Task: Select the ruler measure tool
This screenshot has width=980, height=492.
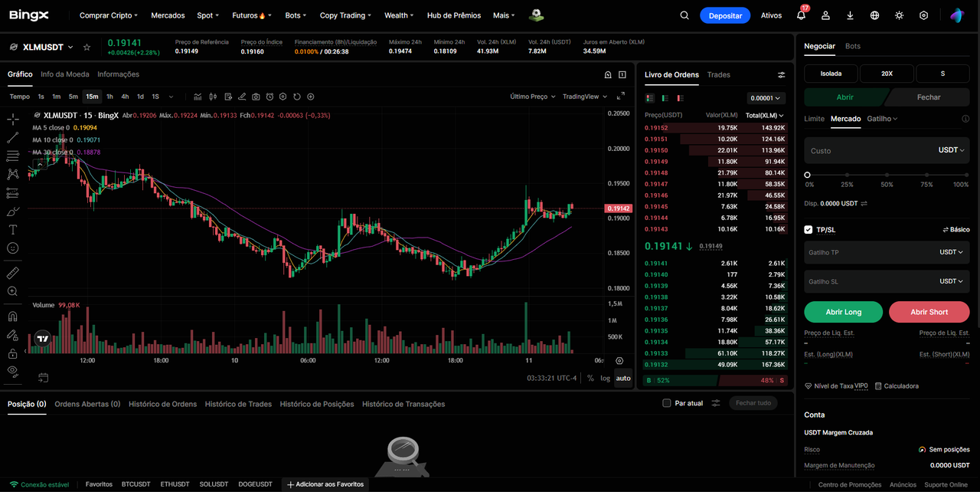Action: pyautogui.click(x=12, y=273)
